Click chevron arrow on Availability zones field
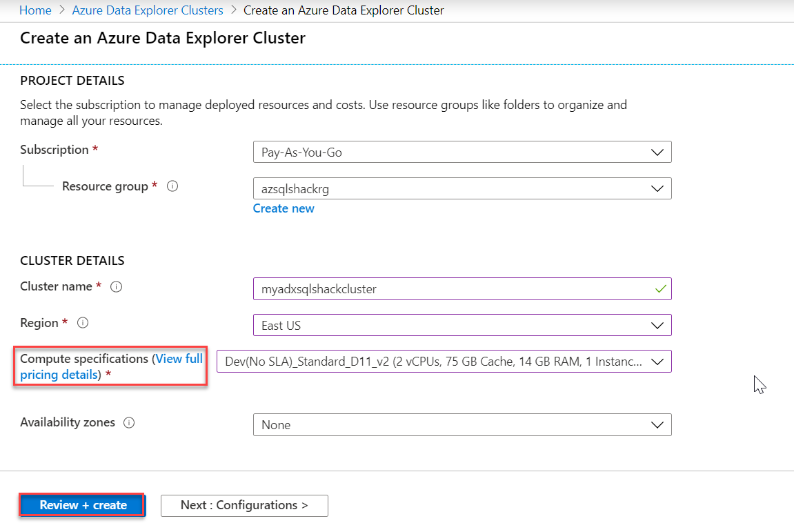The image size is (794, 532). coord(658,425)
